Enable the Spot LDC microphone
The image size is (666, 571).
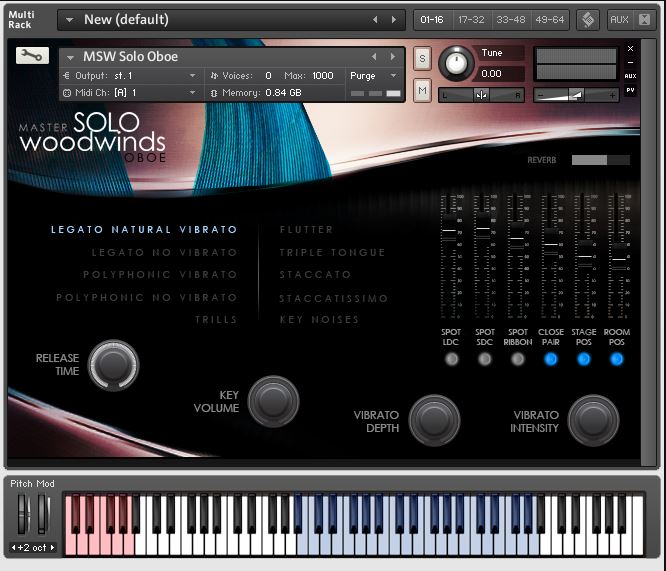pyautogui.click(x=451, y=359)
